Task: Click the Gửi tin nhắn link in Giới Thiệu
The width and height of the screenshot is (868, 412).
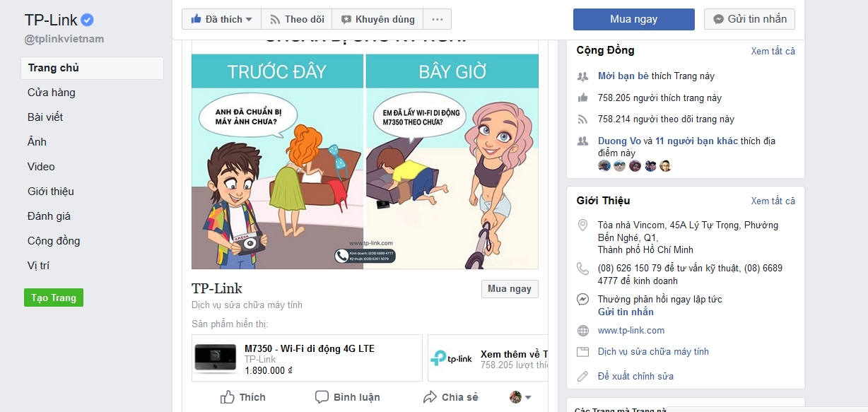Action: (626, 312)
